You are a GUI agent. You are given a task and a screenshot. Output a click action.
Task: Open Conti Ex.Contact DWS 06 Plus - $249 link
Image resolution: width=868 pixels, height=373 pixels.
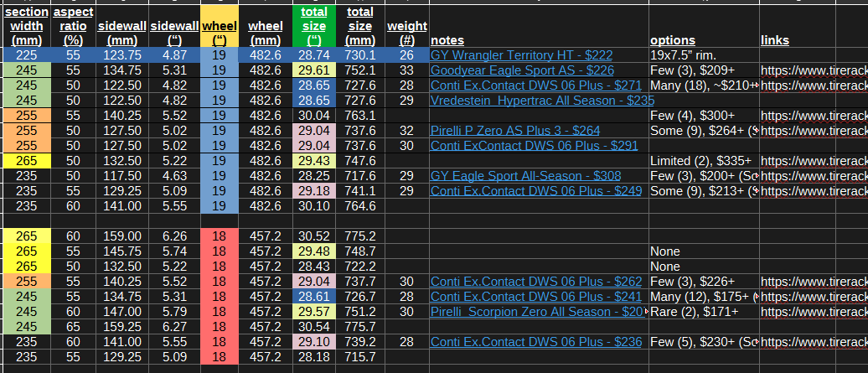536,190
